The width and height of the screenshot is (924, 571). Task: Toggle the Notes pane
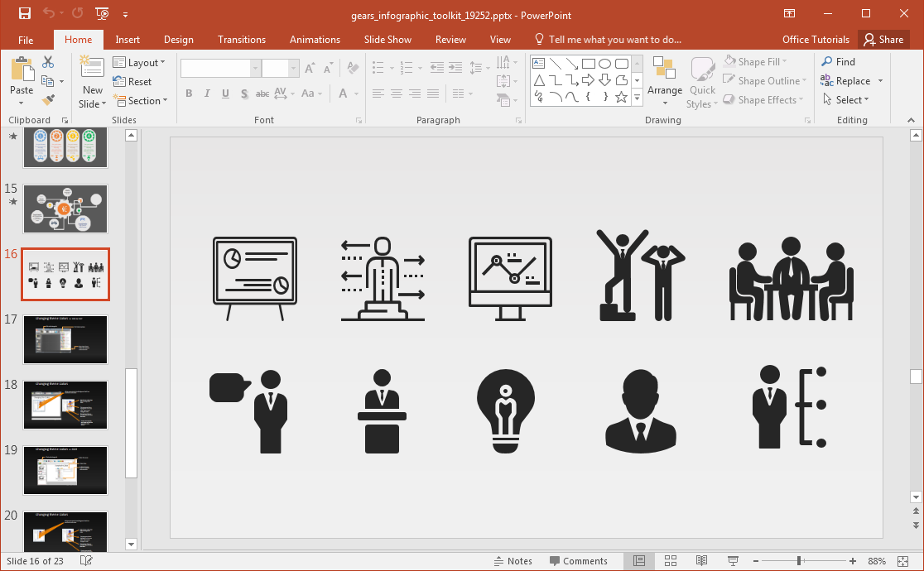[x=512, y=561]
